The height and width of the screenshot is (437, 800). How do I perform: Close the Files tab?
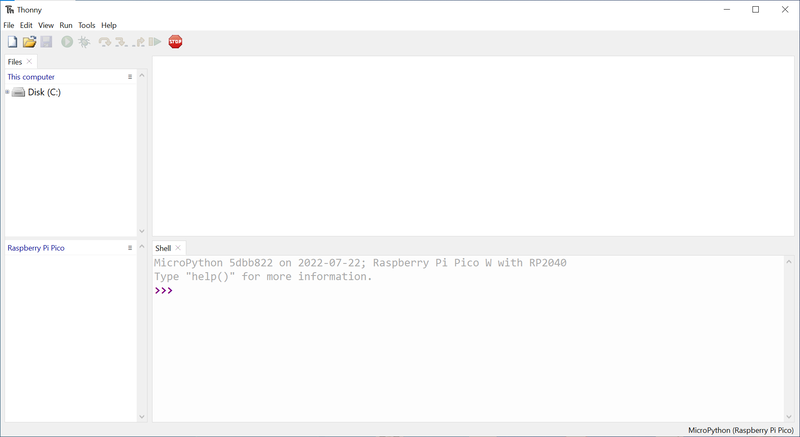pyautogui.click(x=30, y=62)
